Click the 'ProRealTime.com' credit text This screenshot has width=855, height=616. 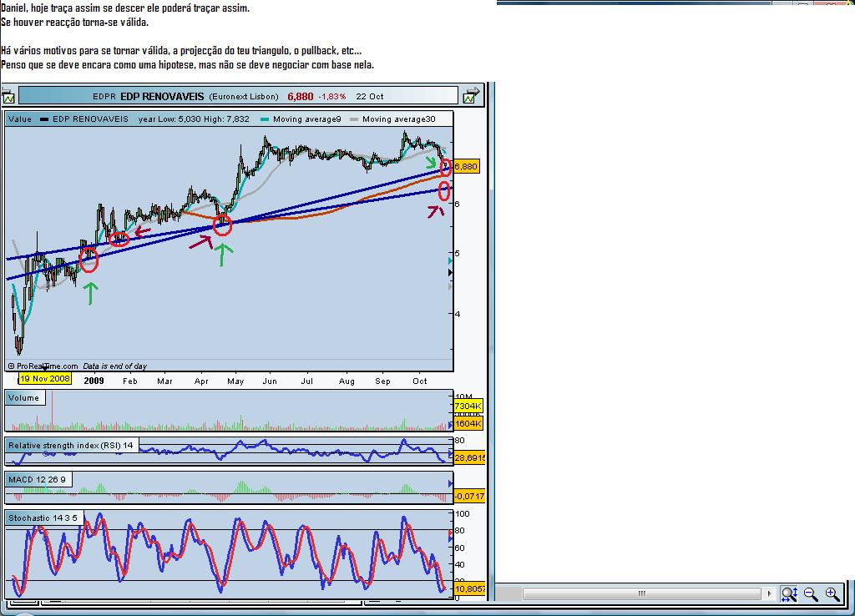(47, 366)
